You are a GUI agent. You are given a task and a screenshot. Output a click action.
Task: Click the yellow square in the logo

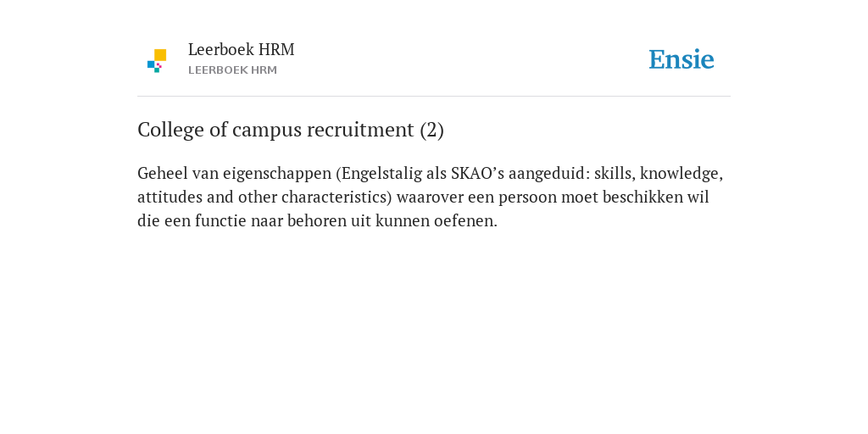pyautogui.click(x=160, y=55)
